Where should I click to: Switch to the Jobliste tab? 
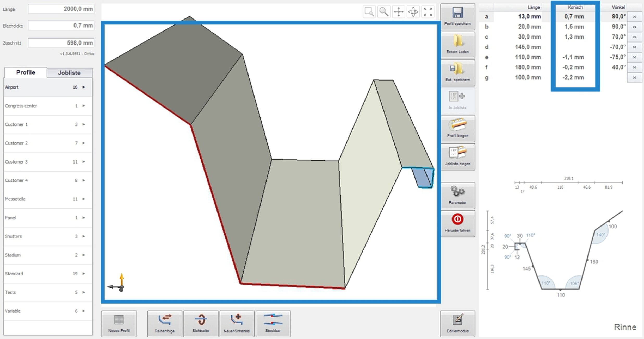[x=69, y=73]
